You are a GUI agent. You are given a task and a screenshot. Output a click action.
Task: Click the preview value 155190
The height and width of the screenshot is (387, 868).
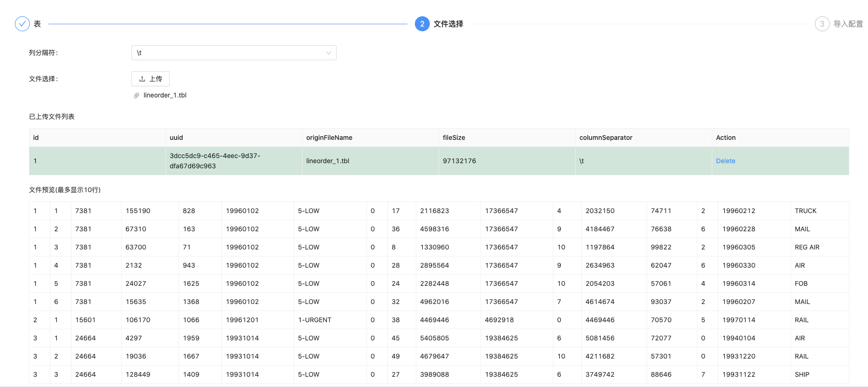(138, 211)
